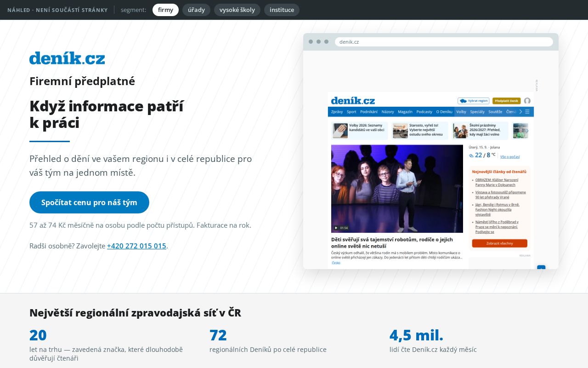This screenshot has height=368, width=588.
Task: Click the "Nejnovější články od čtenářů" heading
Action: [499, 171]
